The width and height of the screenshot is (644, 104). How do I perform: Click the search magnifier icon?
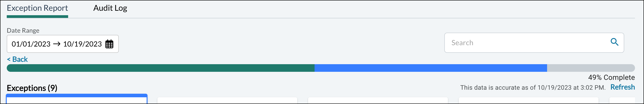pyautogui.click(x=614, y=42)
